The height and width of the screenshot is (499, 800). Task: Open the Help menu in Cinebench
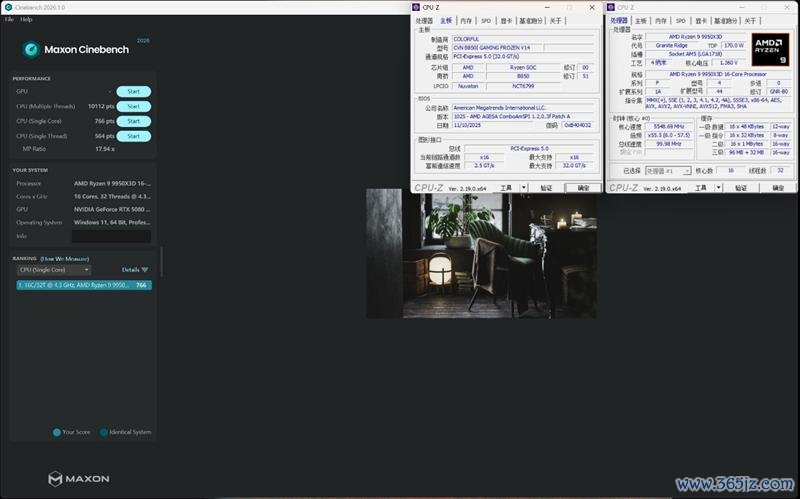[27, 19]
